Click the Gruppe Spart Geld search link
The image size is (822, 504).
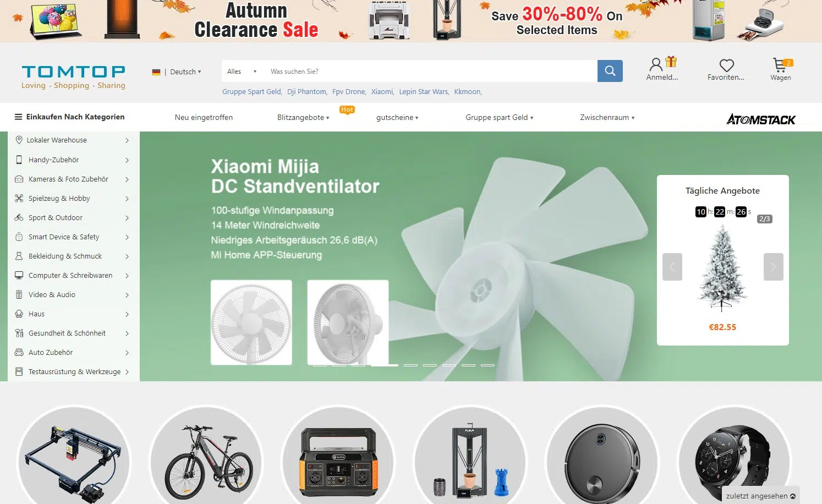[252, 92]
